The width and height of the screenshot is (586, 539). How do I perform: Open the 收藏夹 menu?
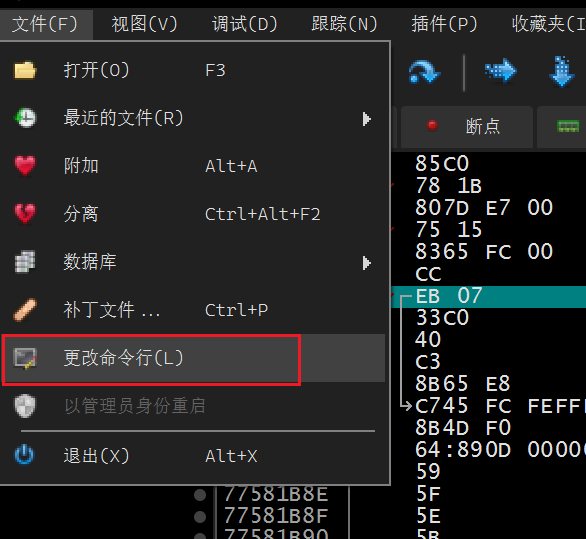(x=548, y=24)
